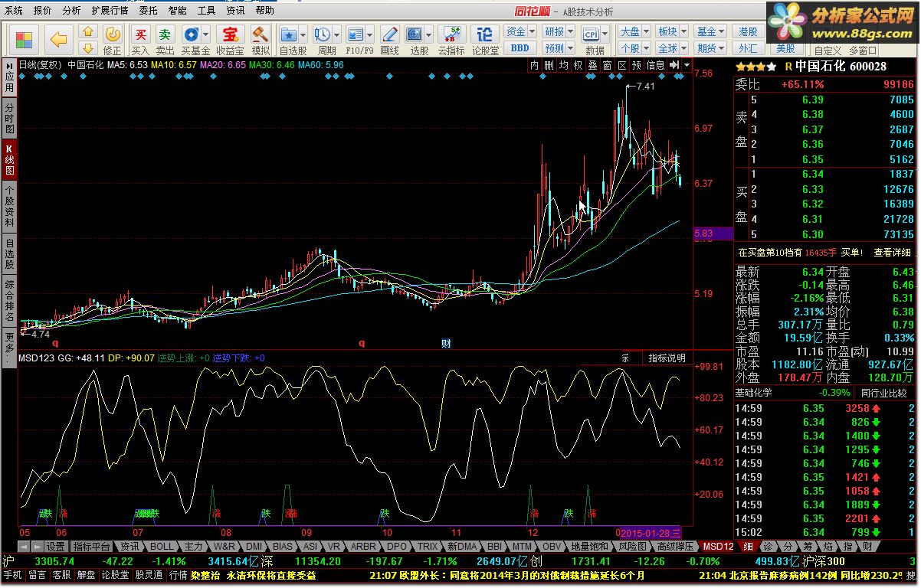Select the W&R indicator tab
The width and height of the screenshot is (921, 588).
coord(225,547)
